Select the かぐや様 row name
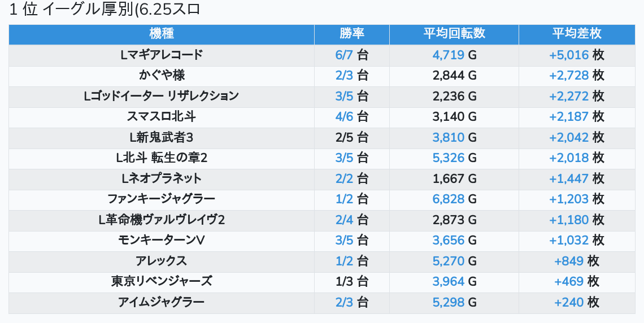The image size is (644, 323). click(162, 75)
